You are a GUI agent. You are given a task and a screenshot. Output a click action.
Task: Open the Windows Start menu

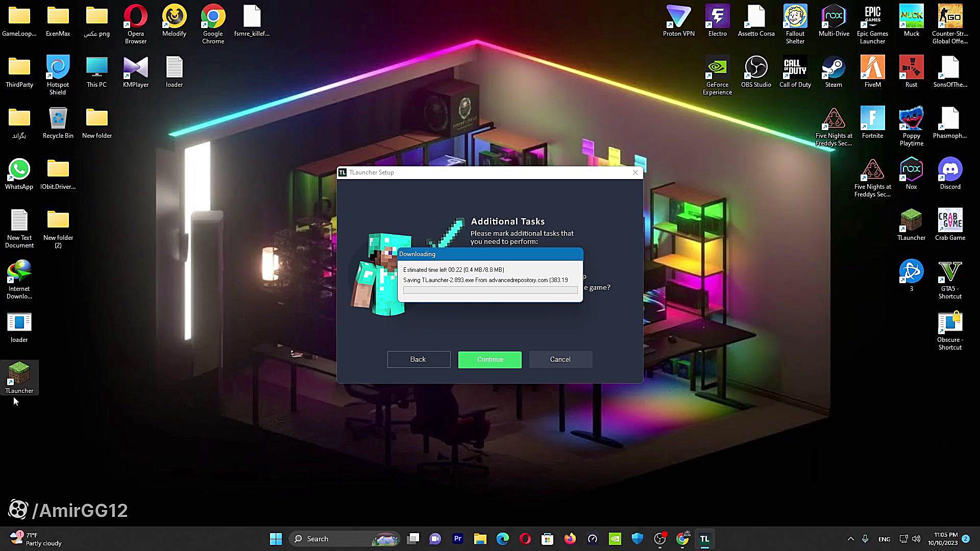pos(276,539)
